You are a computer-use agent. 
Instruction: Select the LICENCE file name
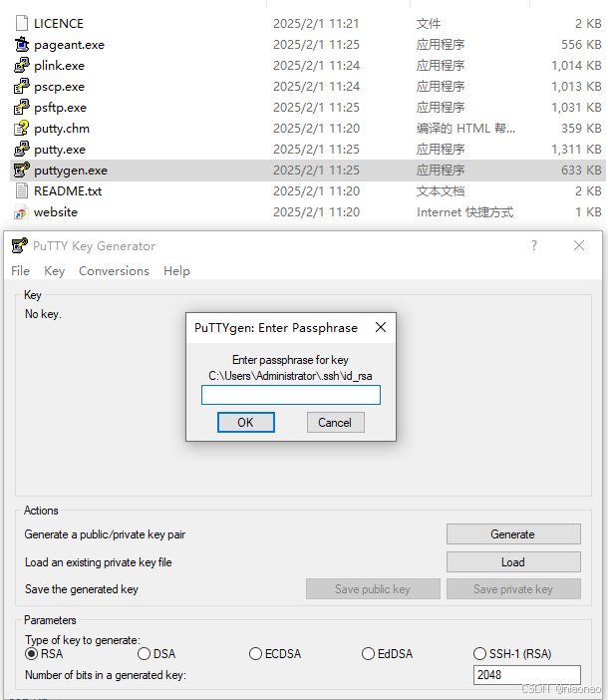pos(59,23)
